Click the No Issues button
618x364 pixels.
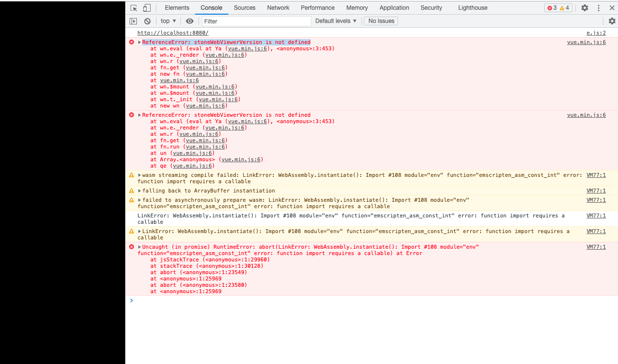381,21
